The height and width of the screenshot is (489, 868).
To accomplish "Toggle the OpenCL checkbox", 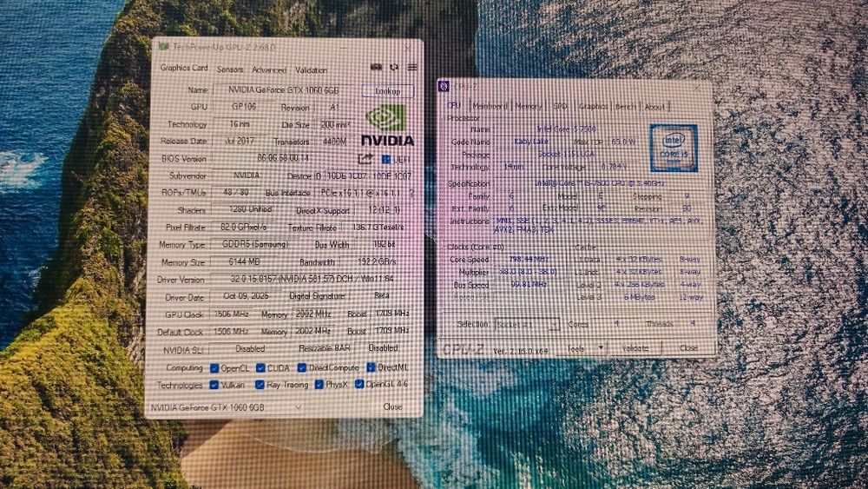I will (214, 367).
